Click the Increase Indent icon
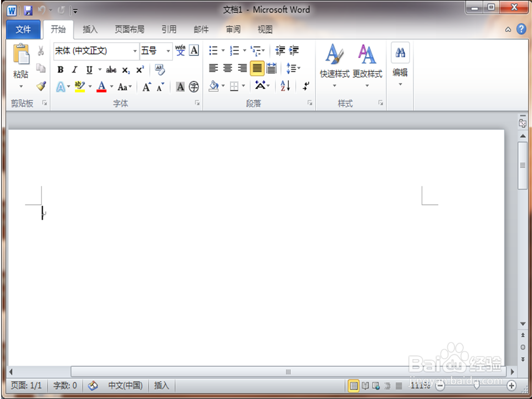 point(294,50)
